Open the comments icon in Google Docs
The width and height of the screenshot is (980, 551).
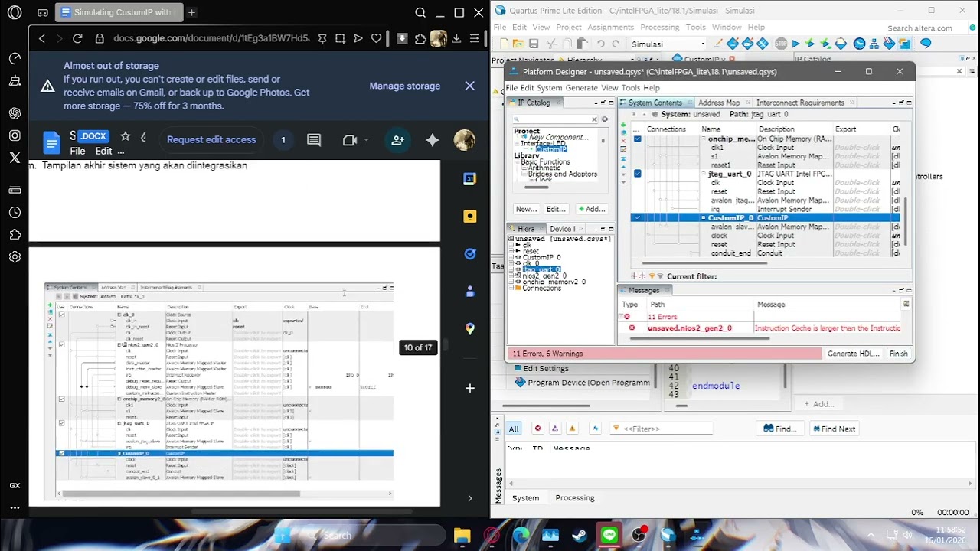click(314, 140)
